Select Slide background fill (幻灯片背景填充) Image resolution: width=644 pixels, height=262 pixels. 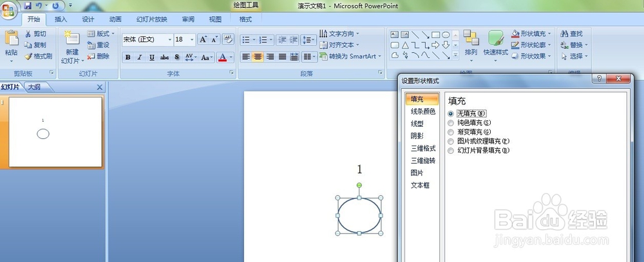pos(451,151)
